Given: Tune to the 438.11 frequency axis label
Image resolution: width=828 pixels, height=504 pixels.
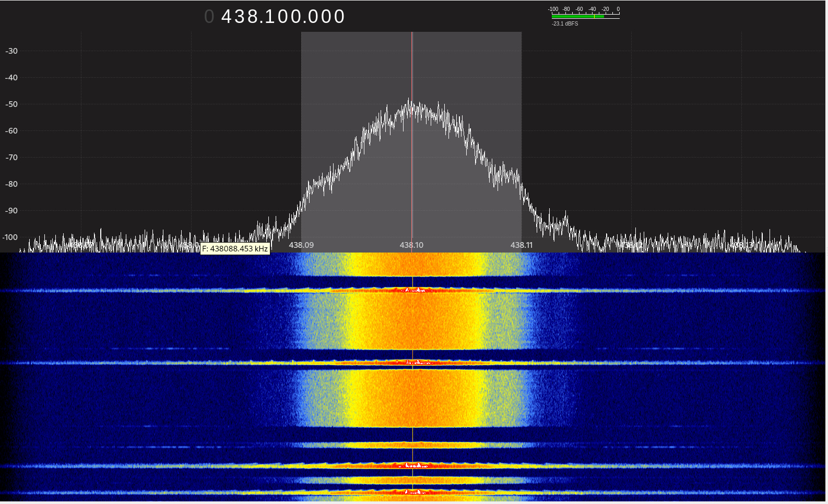Looking at the screenshot, I should pyautogui.click(x=522, y=245).
